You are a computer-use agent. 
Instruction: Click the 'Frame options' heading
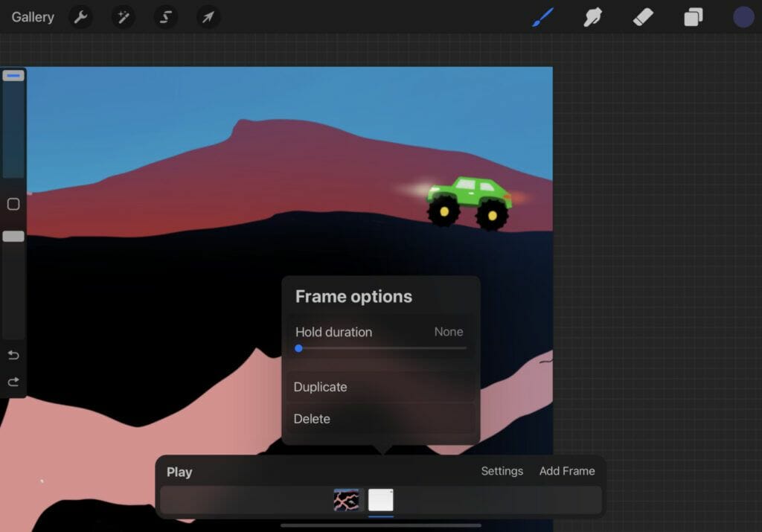point(353,296)
